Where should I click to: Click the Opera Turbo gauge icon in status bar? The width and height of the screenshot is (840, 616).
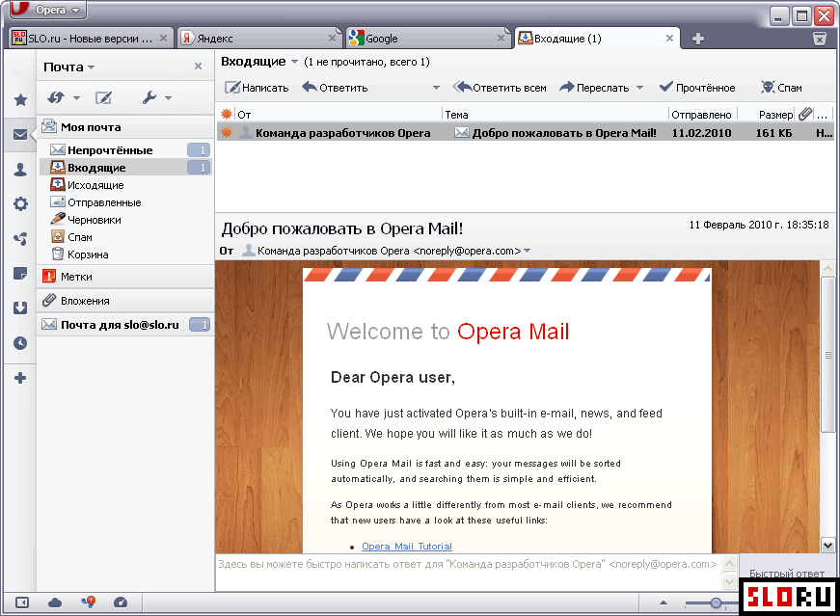(121, 603)
